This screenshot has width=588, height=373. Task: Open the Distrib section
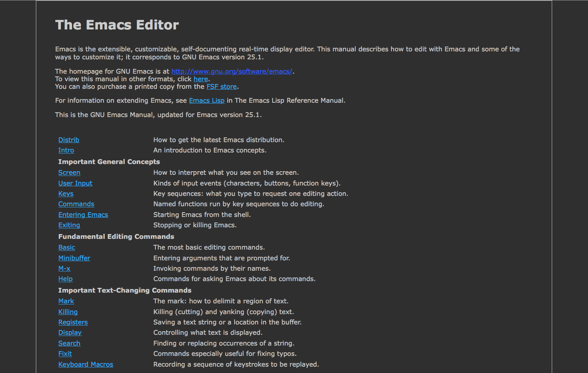69,140
